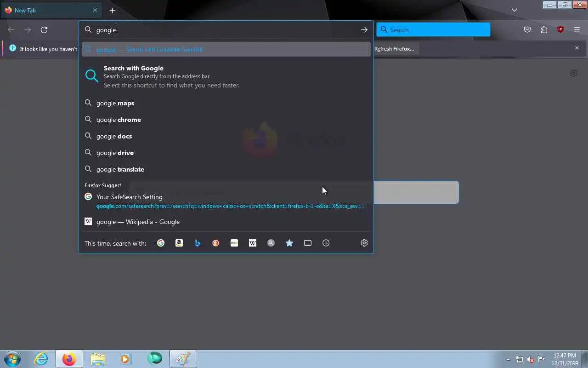Viewport: 588px width, 368px height.
Task: Choose the google docs suggestion
Action: 226,136
